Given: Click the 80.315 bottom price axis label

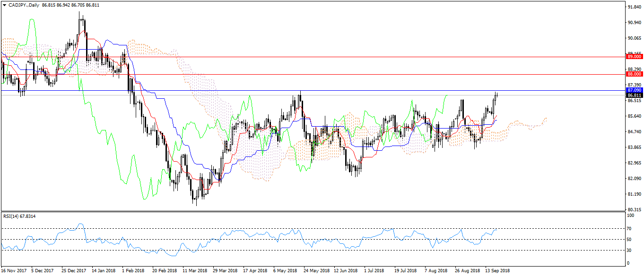Looking at the screenshot, I should coord(633,209).
